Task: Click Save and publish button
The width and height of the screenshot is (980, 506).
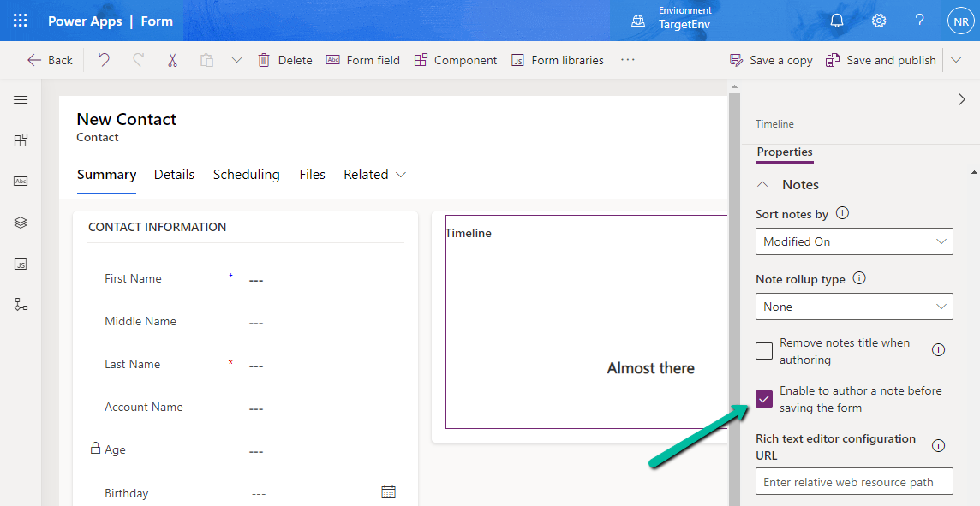Action: pos(881,60)
